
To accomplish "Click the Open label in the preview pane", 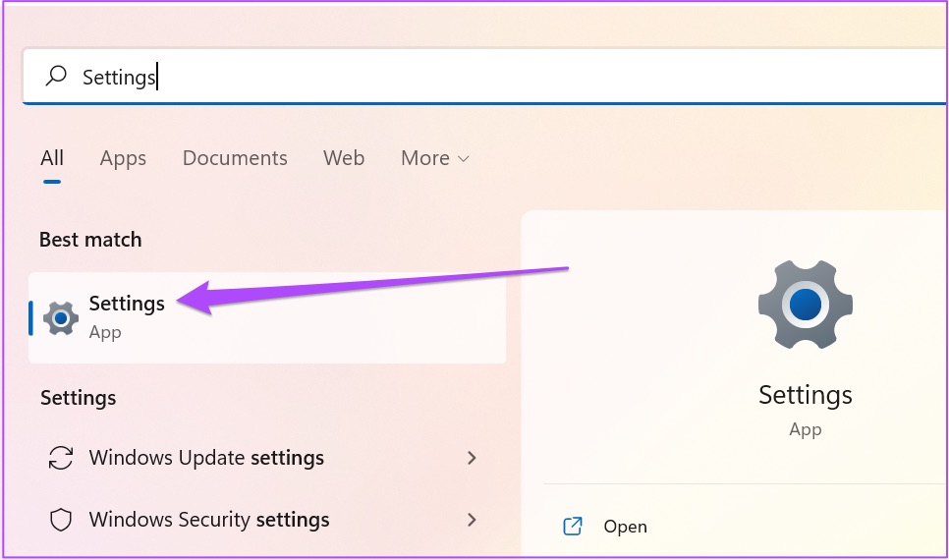I will [x=625, y=528].
